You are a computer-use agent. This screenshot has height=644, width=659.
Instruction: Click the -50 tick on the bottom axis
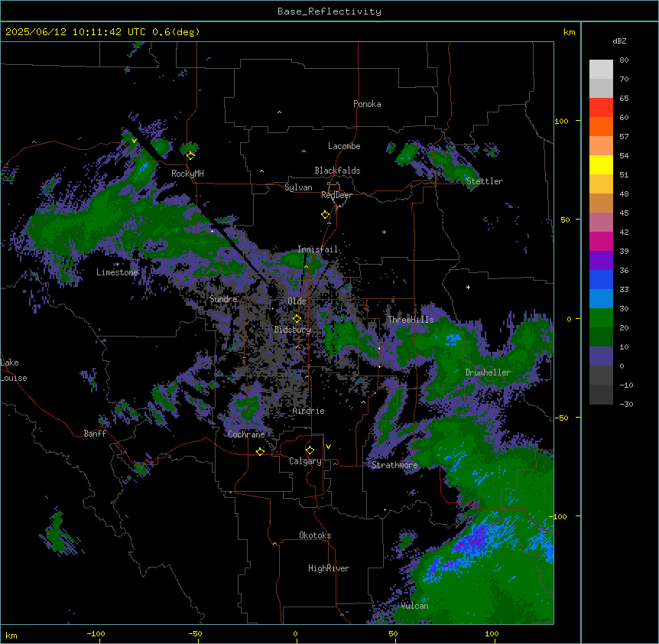pyautogui.click(x=195, y=633)
